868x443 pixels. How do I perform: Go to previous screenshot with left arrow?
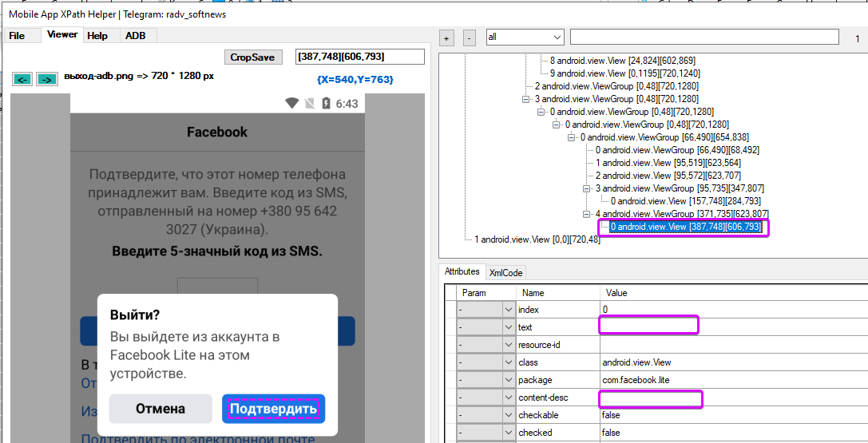(x=23, y=80)
